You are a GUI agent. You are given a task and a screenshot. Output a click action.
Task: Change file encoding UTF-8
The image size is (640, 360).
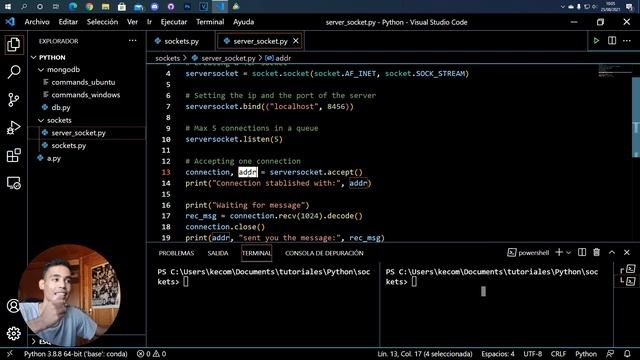(533, 354)
